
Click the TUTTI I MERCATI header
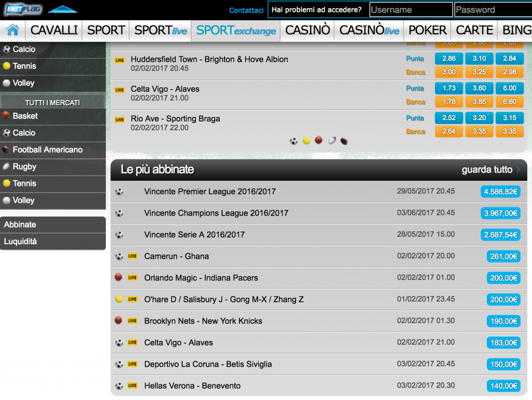pyautogui.click(x=52, y=103)
